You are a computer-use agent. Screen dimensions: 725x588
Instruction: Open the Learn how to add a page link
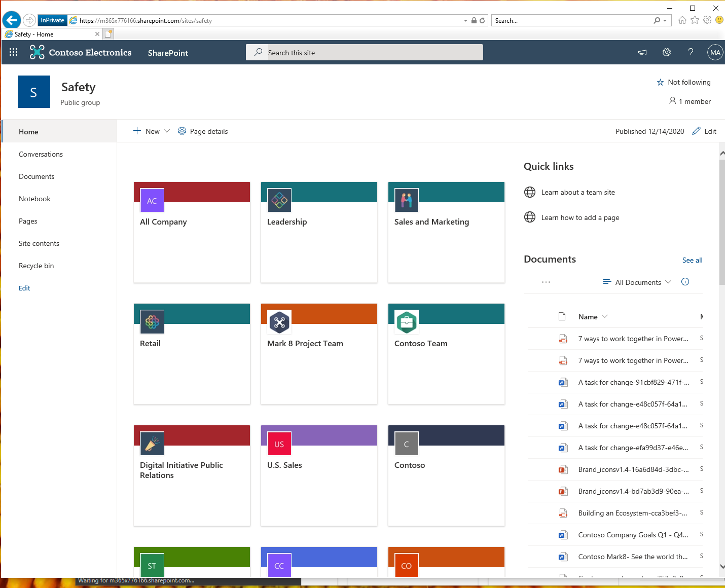click(x=580, y=217)
